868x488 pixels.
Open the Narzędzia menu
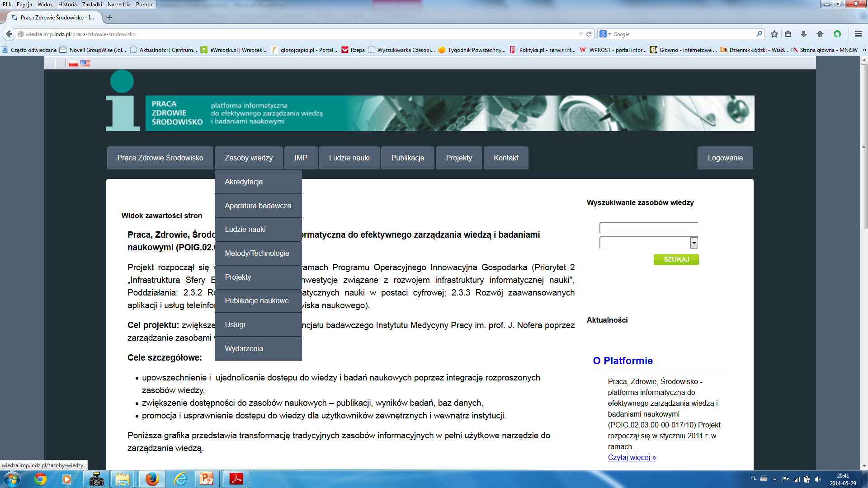[x=119, y=5]
